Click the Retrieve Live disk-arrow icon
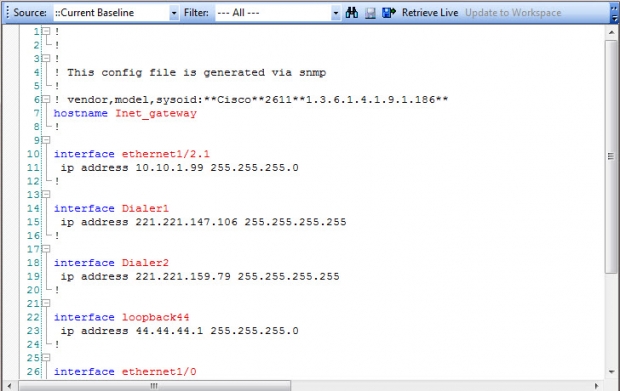 click(389, 13)
